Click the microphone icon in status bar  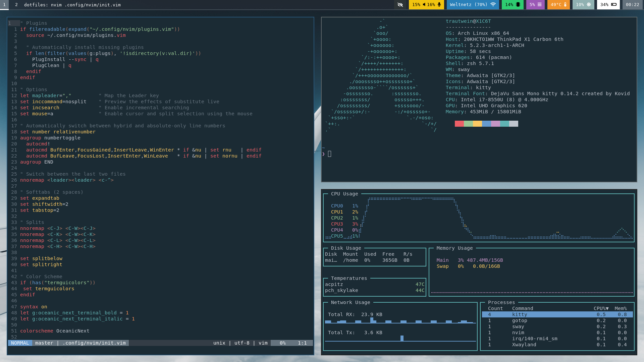pos(439,5)
